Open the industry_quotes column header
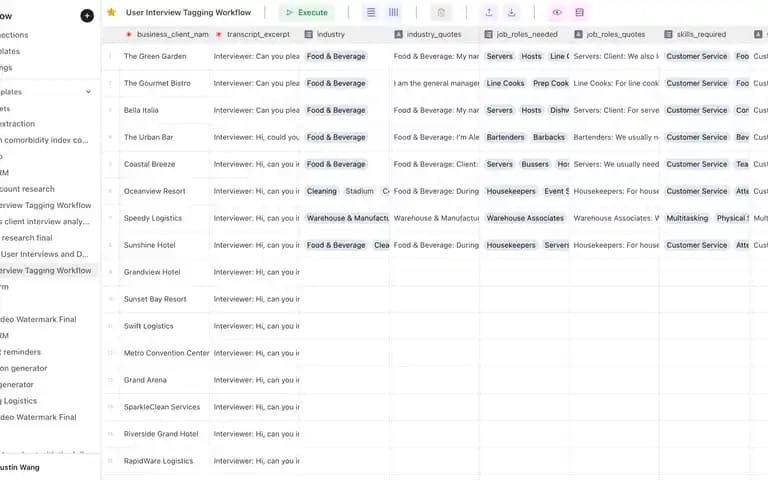This screenshot has width=768, height=480. (434, 34)
